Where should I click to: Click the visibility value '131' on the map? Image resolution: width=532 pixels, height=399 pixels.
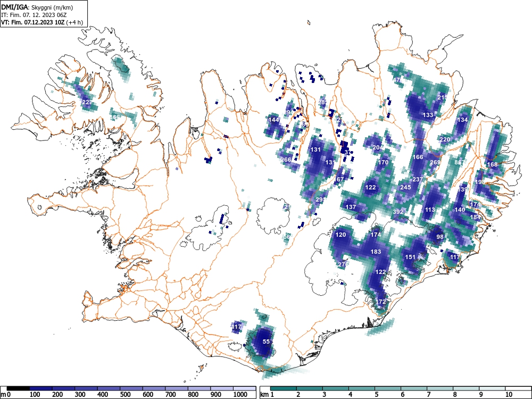click(315, 149)
